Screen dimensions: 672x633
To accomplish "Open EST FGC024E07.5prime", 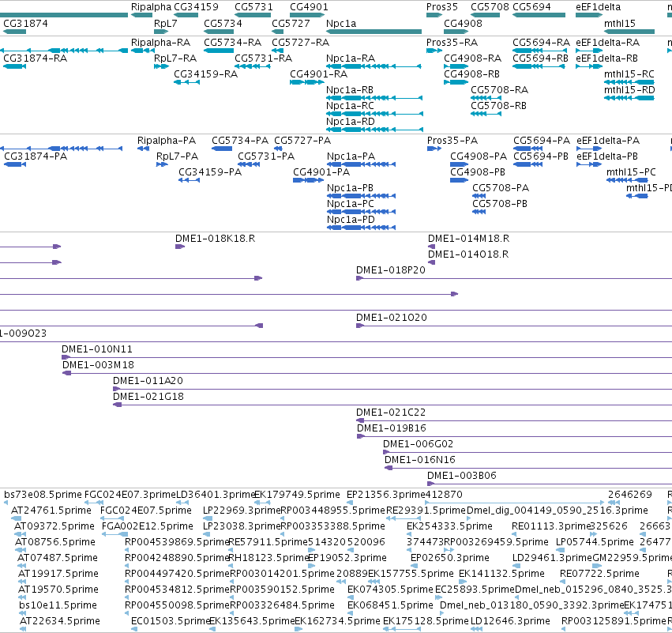I will (x=146, y=511).
